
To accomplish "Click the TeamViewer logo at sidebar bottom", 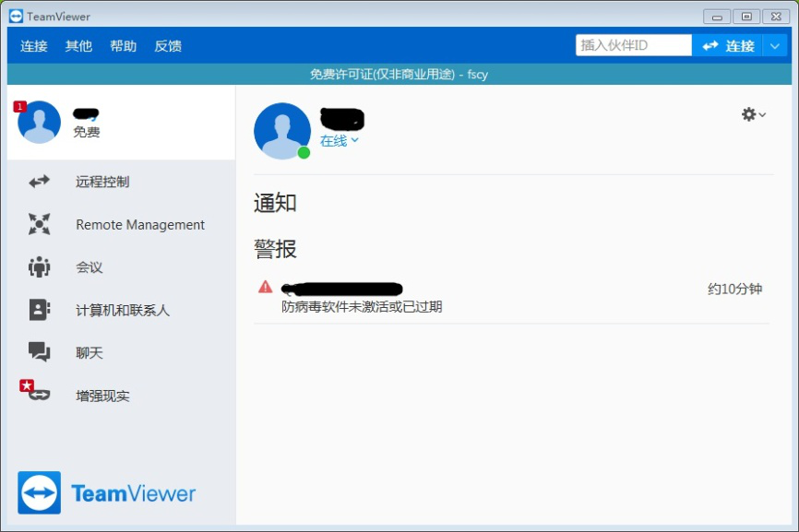I will [106, 492].
